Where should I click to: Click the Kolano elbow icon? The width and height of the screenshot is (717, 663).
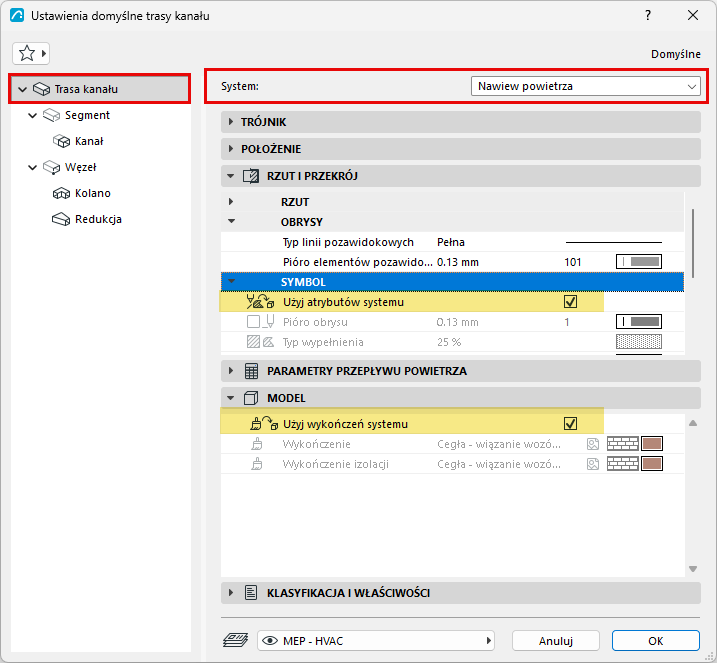coord(61,193)
